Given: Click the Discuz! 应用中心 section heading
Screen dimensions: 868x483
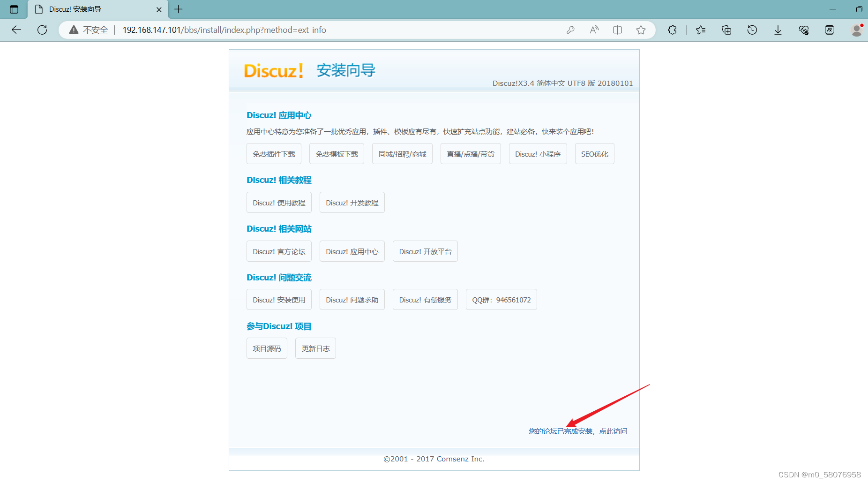Looking at the screenshot, I should pyautogui.click(x=279, y=115).
